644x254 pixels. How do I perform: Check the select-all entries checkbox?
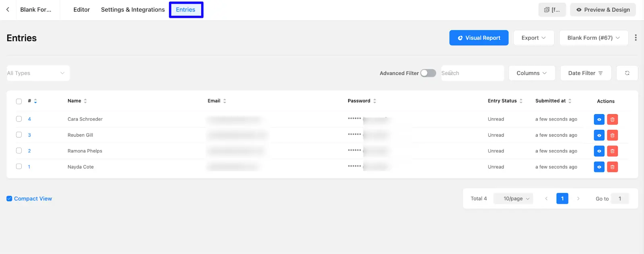(x=19, y=101)
